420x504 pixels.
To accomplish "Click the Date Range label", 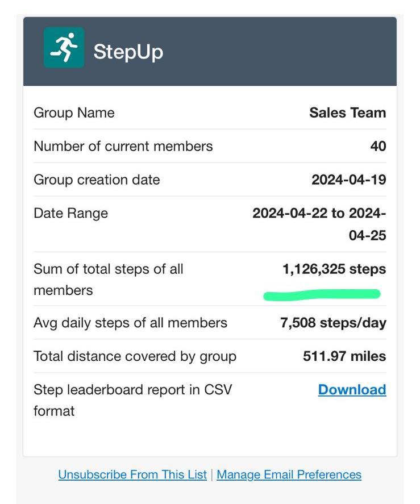I will click(70, 213).
